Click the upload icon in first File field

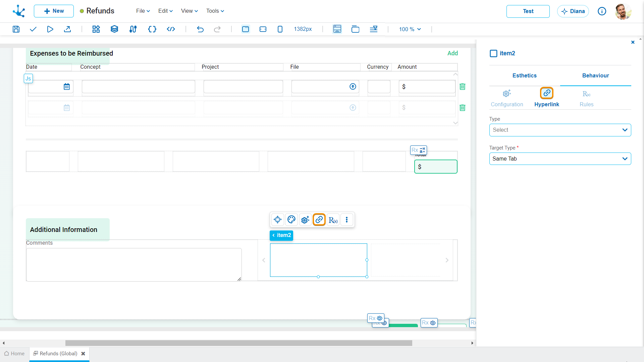(x=353, y=86)
